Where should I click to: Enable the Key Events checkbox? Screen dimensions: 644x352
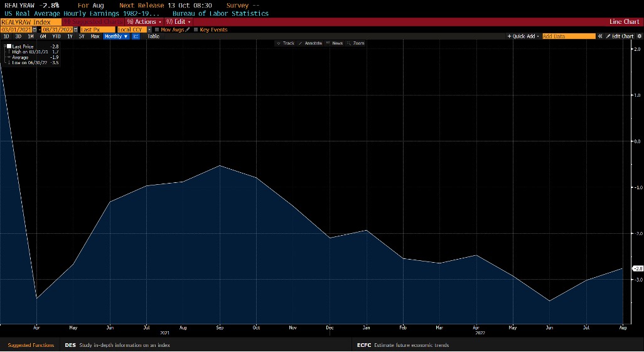point(196,30)
